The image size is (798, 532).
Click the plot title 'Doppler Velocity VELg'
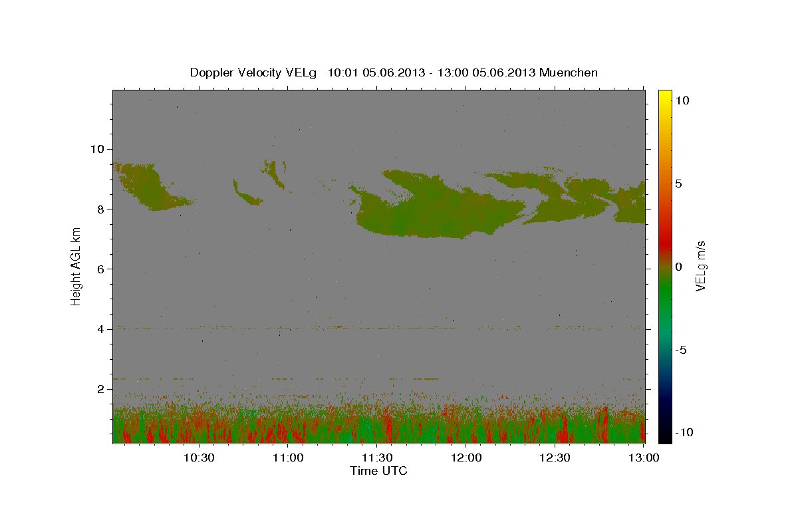[254, 72]
